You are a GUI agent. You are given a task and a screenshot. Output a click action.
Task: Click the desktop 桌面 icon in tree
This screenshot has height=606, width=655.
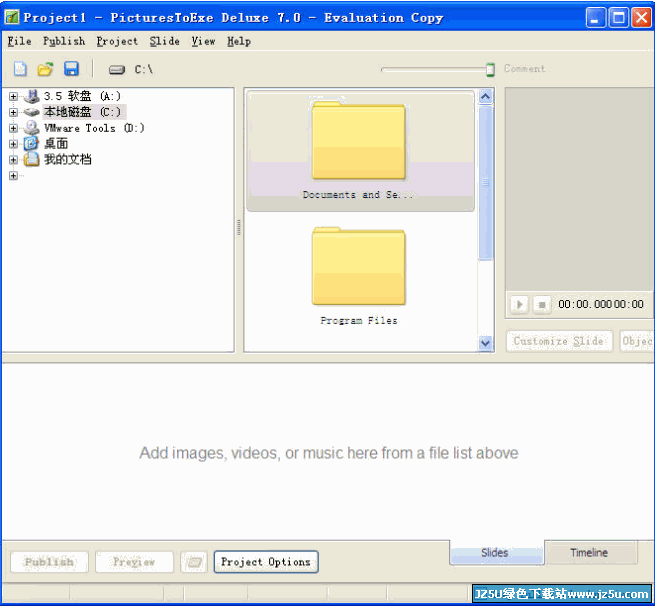pyautogui.click(x=31, y=144)
